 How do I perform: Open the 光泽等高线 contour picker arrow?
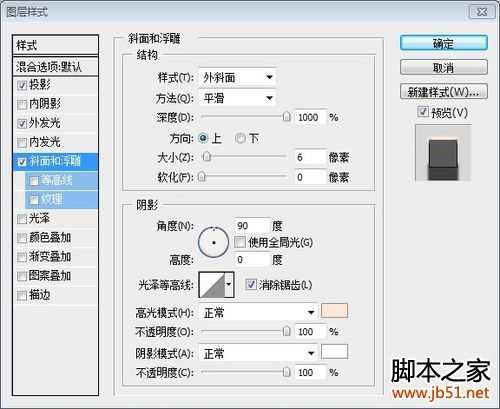click(x=229, y=285)
